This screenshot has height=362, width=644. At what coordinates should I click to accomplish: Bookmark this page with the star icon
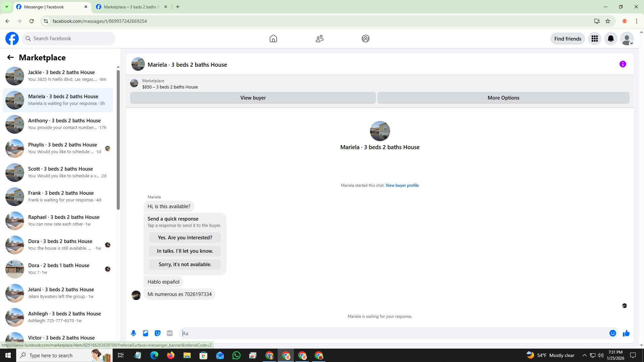click(608, 21)
